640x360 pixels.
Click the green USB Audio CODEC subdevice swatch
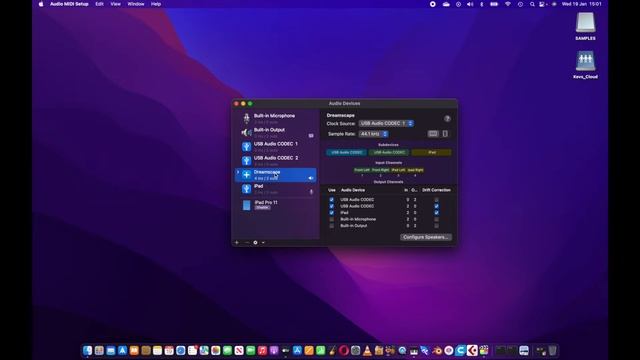click(x=389, y=152)
